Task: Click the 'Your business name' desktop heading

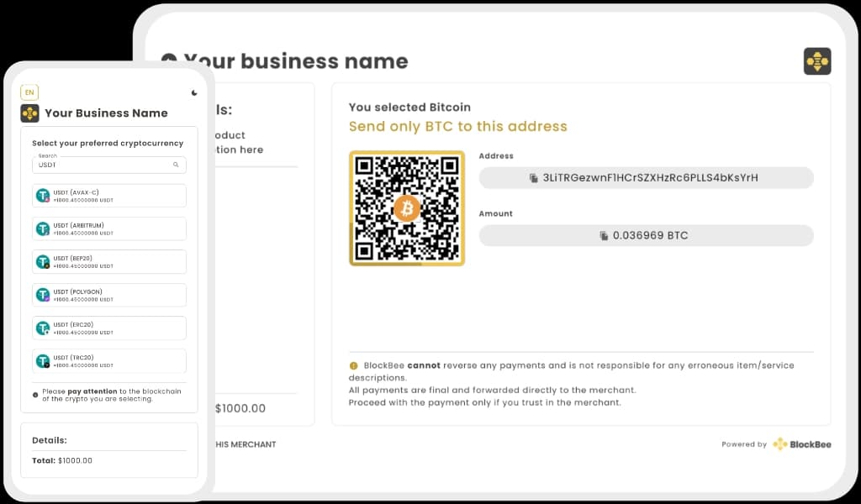Action: pyautogui.click(x=296, y=60)
